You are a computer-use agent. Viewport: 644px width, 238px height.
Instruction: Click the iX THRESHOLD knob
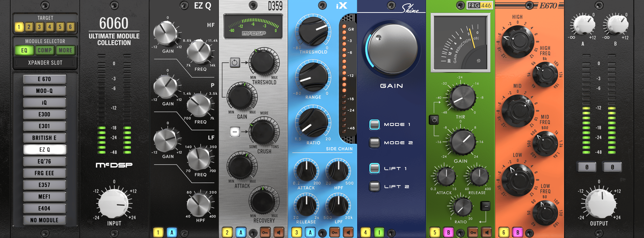[x=313, y=31]
